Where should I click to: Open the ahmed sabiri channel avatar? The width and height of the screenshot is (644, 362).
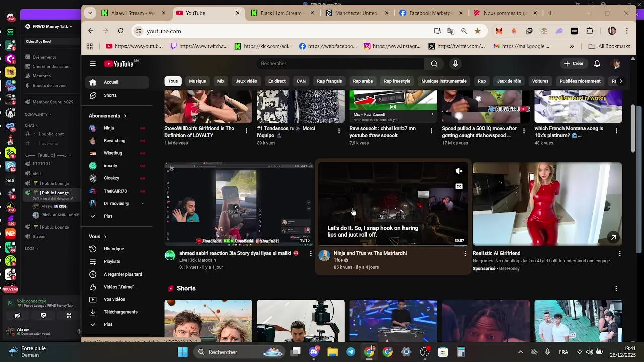170,255
